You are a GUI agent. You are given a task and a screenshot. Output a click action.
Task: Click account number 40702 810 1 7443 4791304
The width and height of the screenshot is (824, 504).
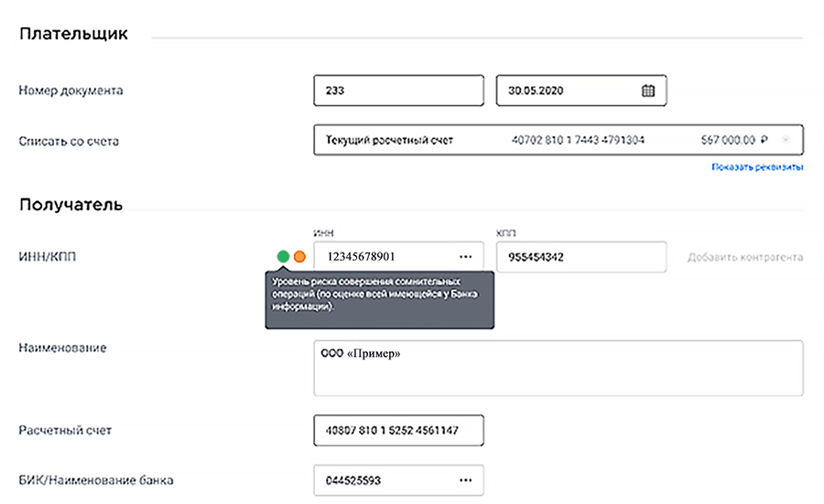578,140
